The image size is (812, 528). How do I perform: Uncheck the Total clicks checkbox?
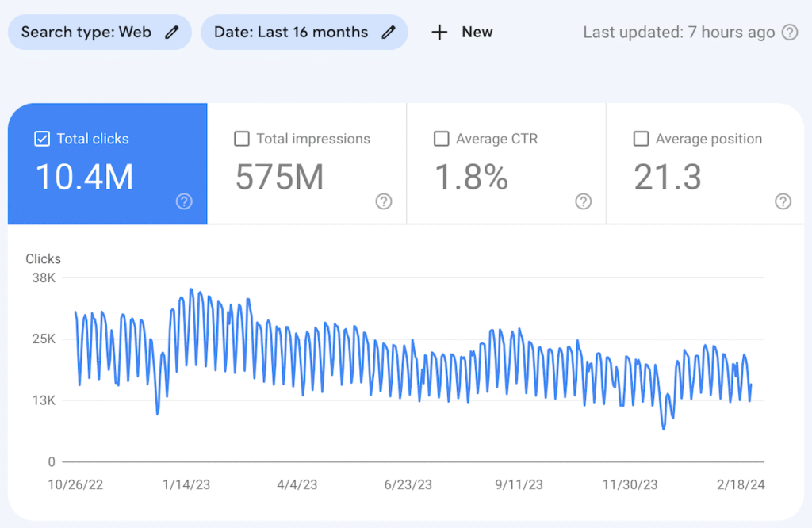coord(41,138)
